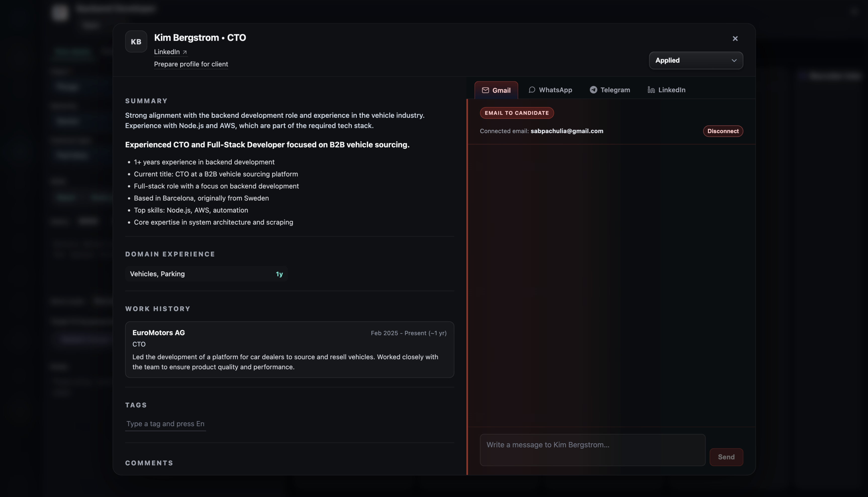Click the EuroMotors AG work history card
The image size is (868, 497).
290,350
